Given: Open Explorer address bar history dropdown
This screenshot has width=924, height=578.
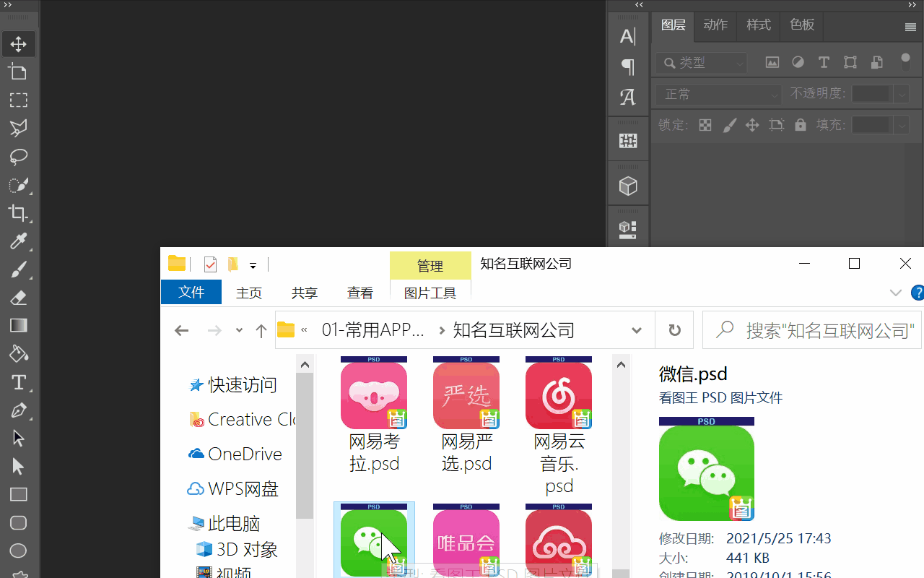Looking at the screenshot, I should tap(637, 330).
